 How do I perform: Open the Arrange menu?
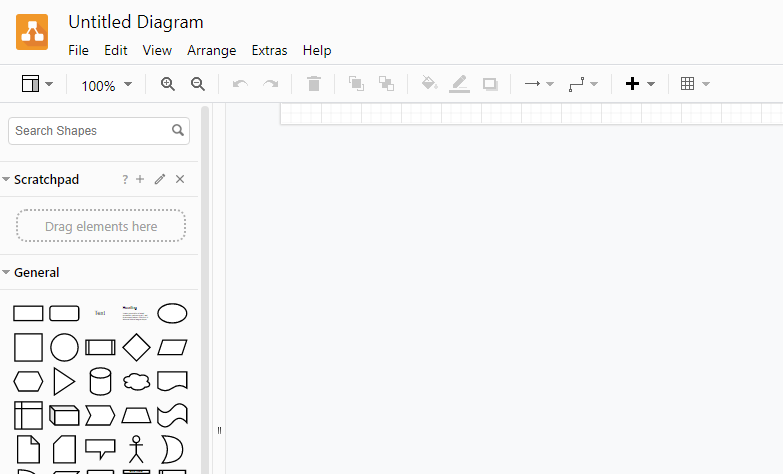[212, 50]
